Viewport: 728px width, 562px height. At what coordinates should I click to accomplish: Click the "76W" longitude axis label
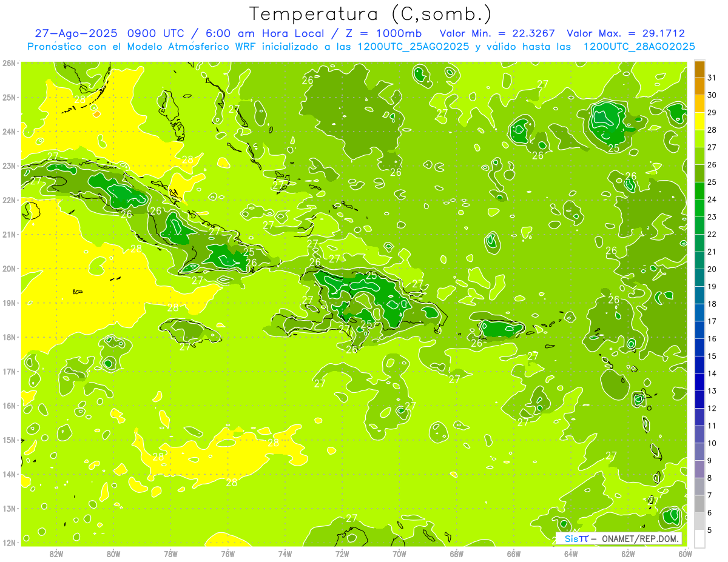click(x=227, y=553)
